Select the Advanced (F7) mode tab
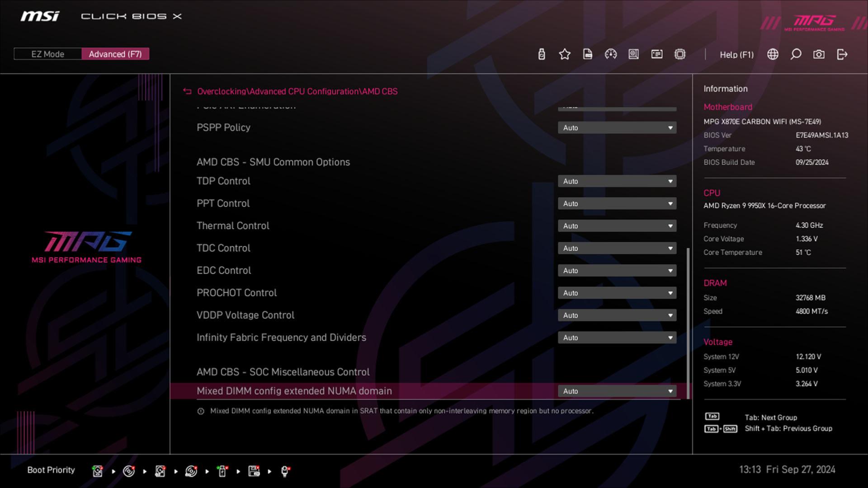Image resolution: width=868 pixels, height=488 pixels. [115, 54]
